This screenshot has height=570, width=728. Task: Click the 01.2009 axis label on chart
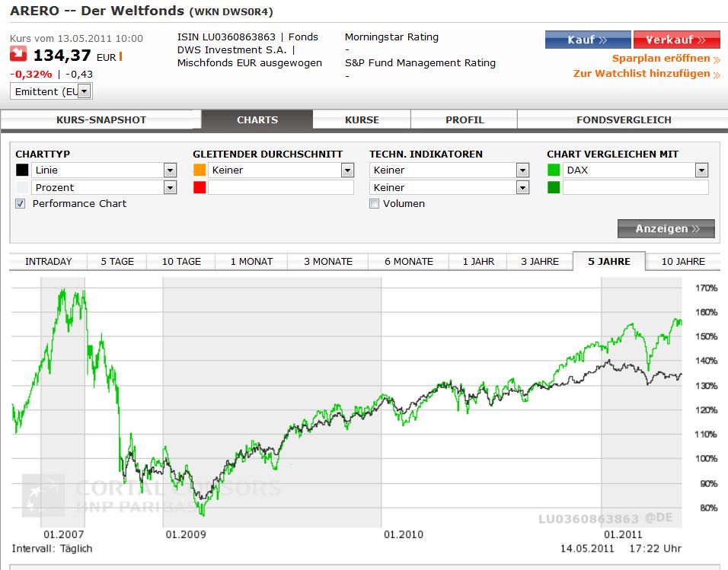coord(186,534)
